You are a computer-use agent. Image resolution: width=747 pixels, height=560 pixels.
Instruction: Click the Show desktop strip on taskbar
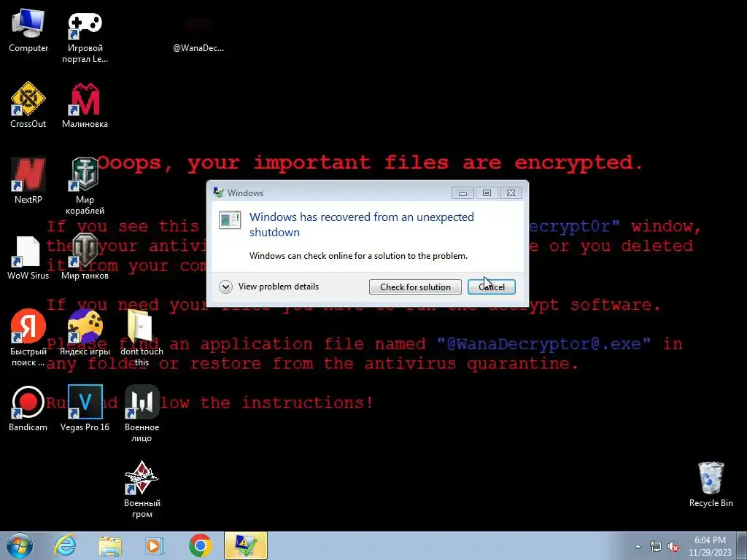[x=743, y=545]
